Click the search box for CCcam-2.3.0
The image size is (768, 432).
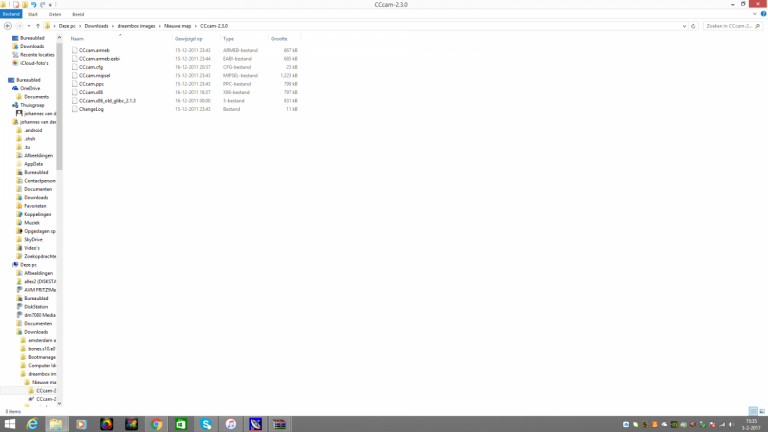(728, 25)
